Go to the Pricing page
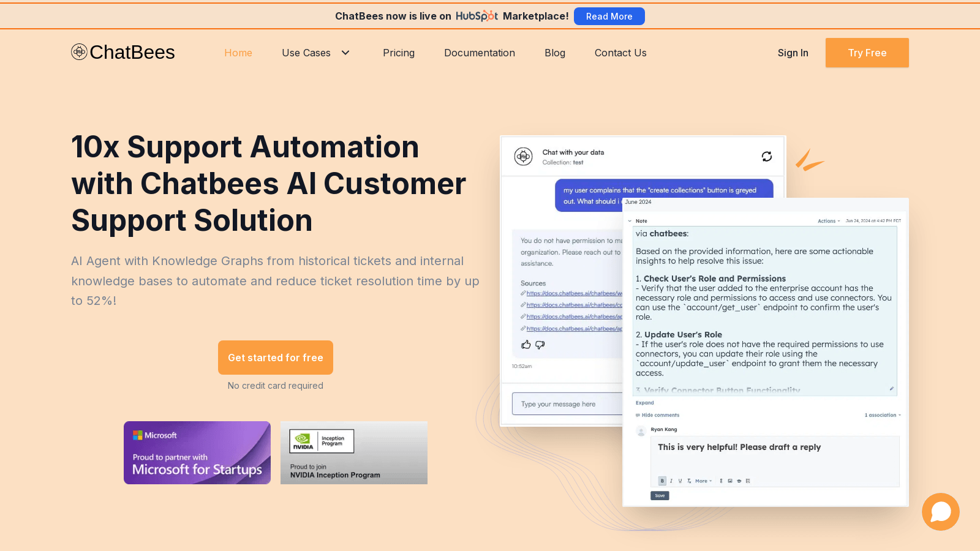This screenshot has height=551, width=980. pos(399,53)
